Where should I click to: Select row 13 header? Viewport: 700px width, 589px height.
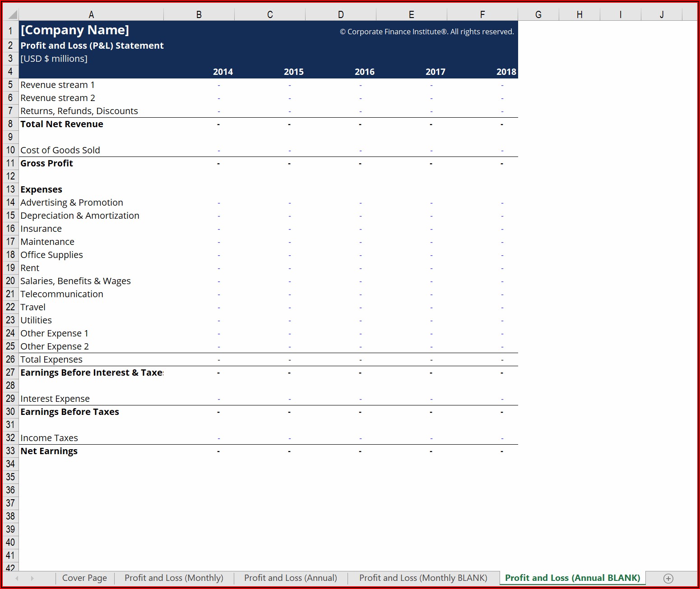10,189
